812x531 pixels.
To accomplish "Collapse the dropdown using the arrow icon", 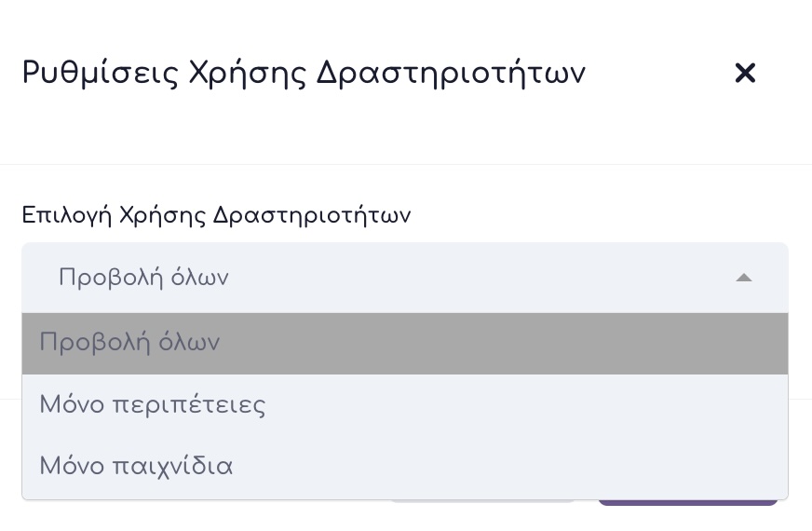I will point(743,278).
